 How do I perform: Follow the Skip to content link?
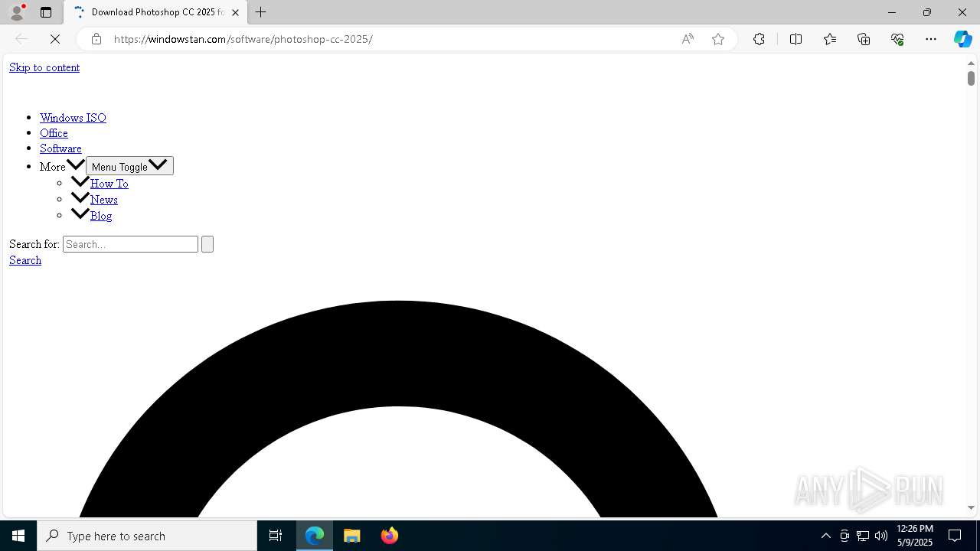44,67
